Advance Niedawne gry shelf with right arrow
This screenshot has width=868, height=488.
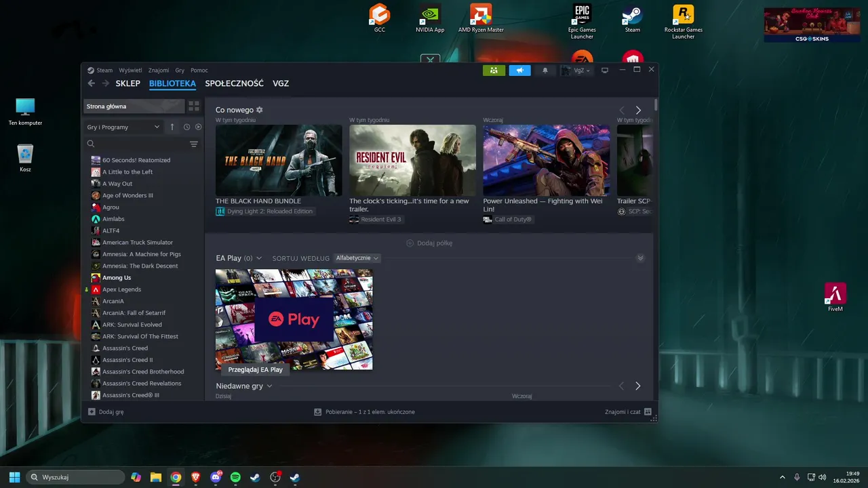pos(638,386)
